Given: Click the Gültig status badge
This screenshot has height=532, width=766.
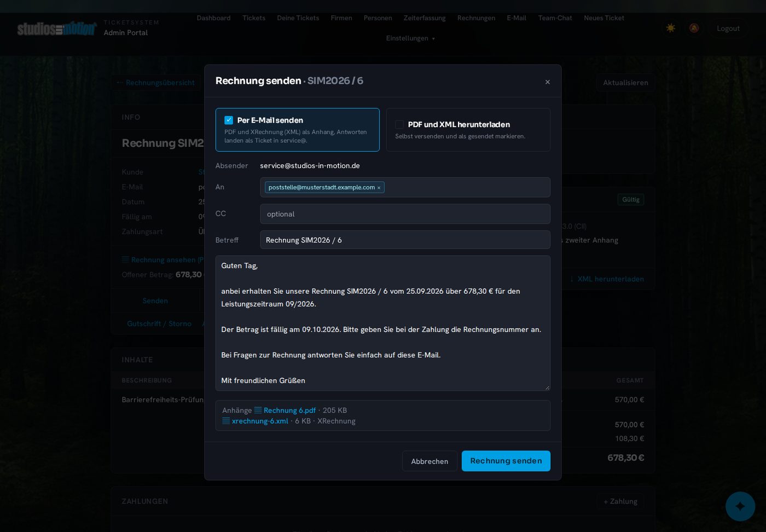Looking at the screenshot, I should click(x=631, y=200).
